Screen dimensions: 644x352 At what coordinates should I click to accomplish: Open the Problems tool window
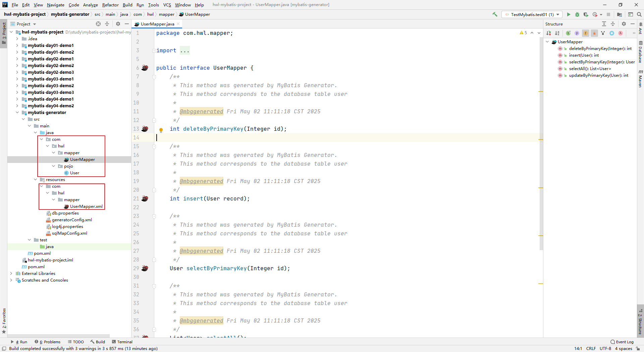(x=48, y=342)
